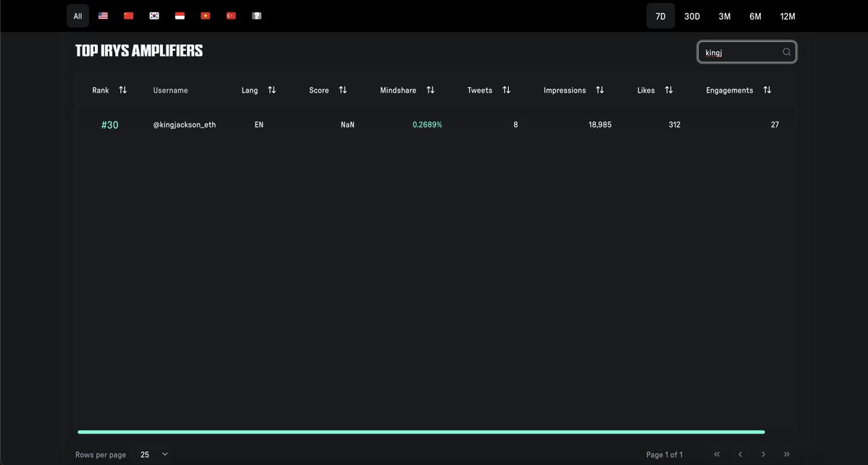
Task: Sort table by Rank arrows
Action: (123, 90)
